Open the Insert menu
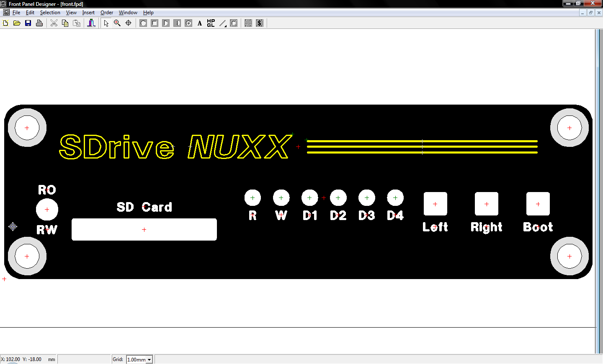603x364 pixels. point(88,13)
